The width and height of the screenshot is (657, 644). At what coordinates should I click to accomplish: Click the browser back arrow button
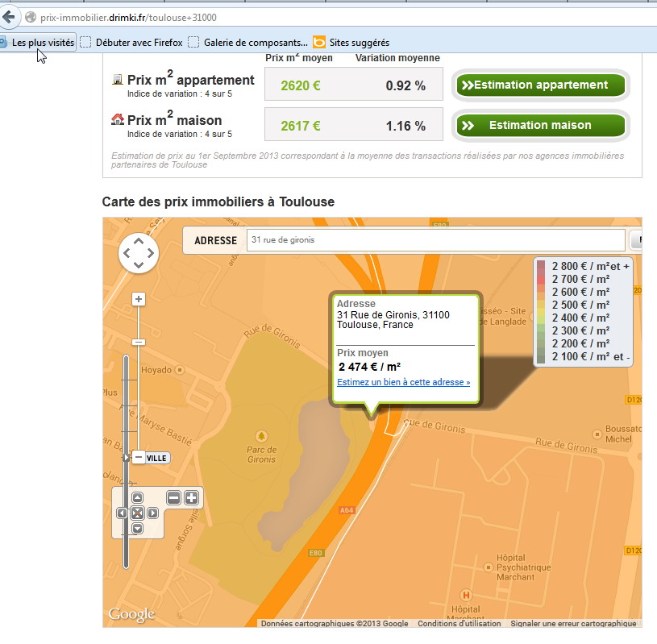tap(9, 17)
